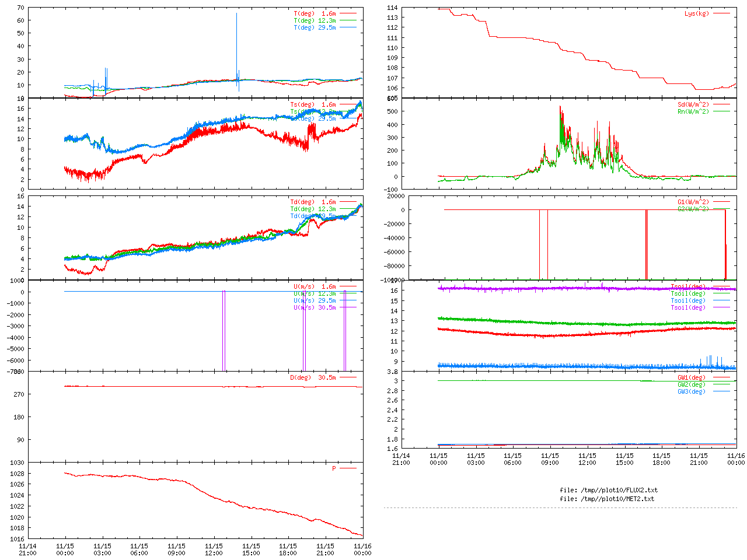Click the 'U(m/s) 30.5m' legend label

(315, 307)
